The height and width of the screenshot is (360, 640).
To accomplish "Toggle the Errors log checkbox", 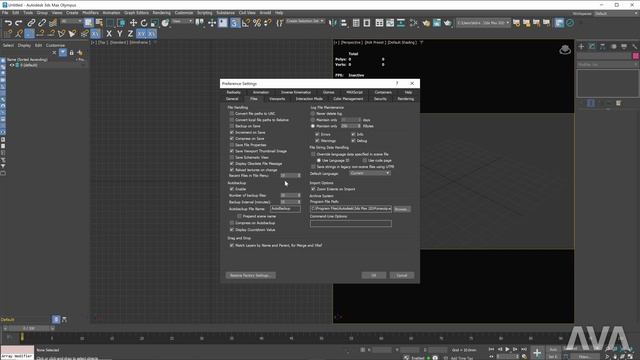I will pyautogui.click(x=317, y=134).
